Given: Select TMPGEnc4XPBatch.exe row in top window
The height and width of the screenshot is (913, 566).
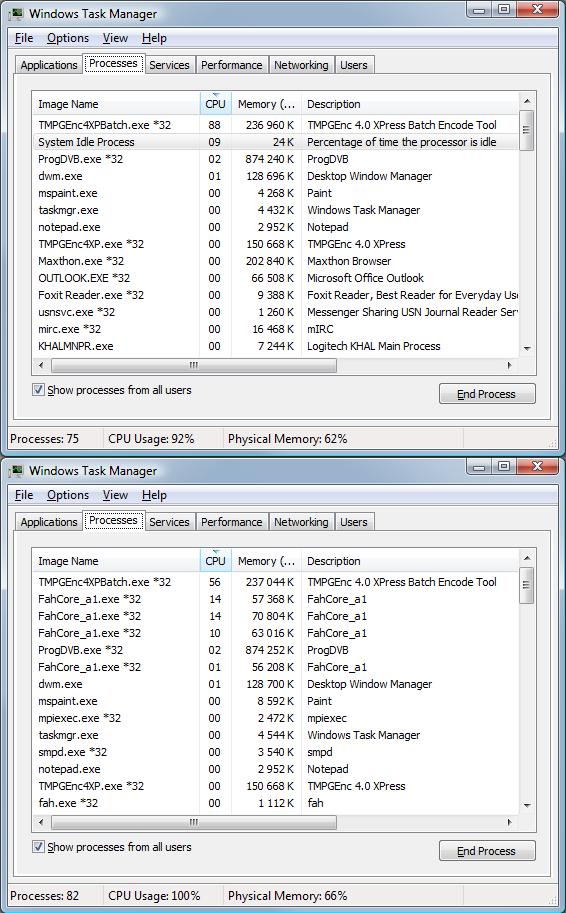Looking at the screenshot, I should coord(275,125).
